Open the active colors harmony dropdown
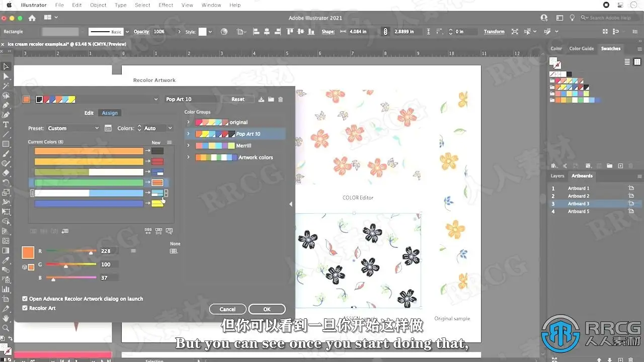 point(156,100)
